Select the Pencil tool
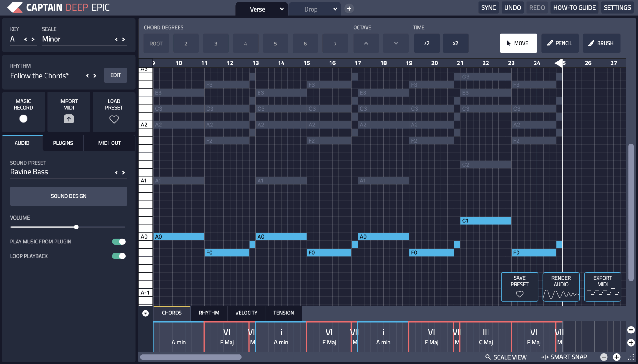The height and width of the screenshot is (364, 638). (560, 43)
